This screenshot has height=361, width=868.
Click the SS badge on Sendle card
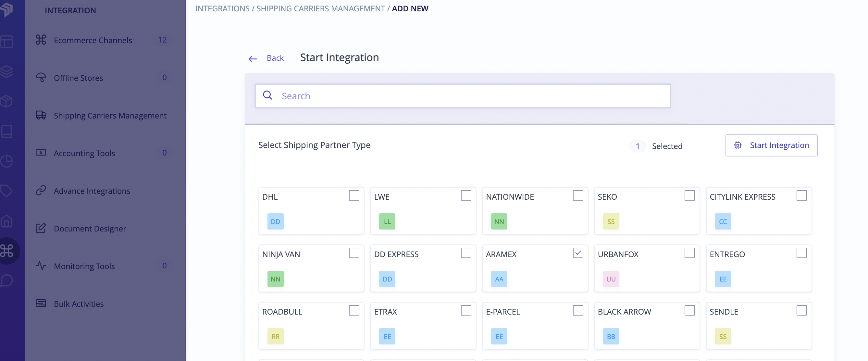coord(723,336)
